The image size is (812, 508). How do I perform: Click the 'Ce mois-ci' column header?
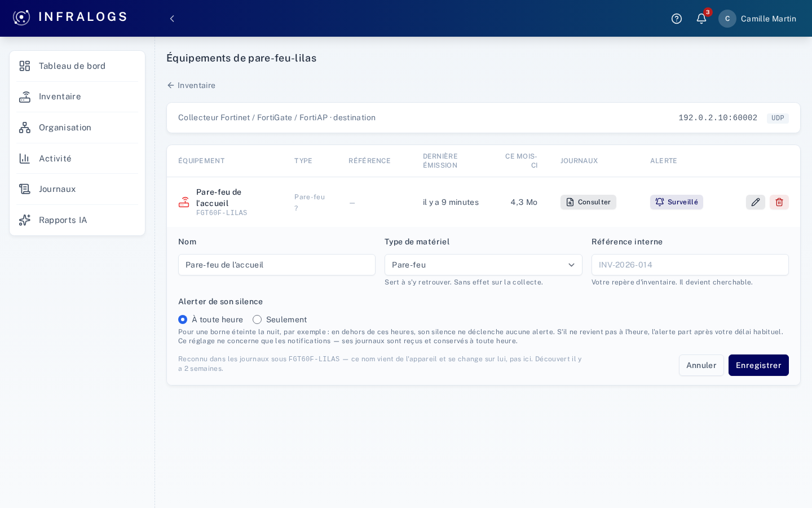coord(522,161)
